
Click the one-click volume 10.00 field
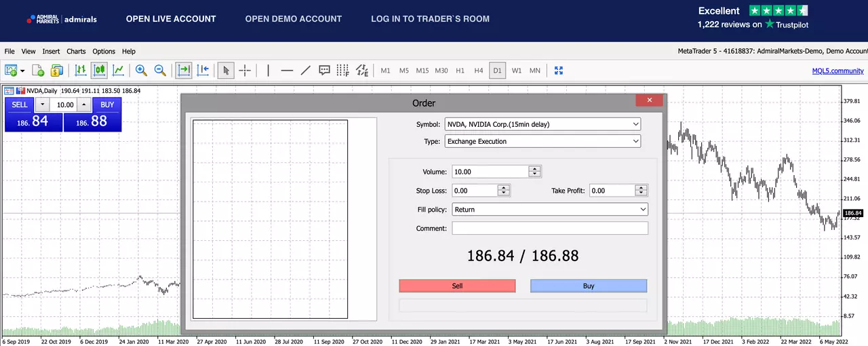tap(64, 105)
